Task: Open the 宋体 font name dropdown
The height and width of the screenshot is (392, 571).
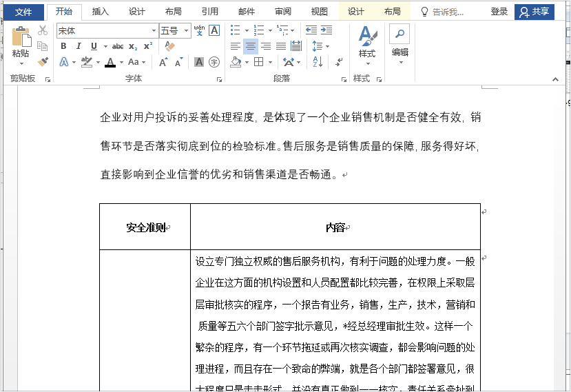Action: click(x=154, y=30)
